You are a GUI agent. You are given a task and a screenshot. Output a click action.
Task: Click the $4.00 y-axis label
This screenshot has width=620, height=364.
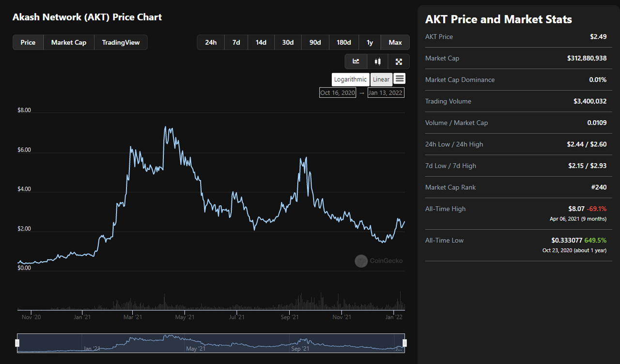pyautogui.click(x=24, y=189)
